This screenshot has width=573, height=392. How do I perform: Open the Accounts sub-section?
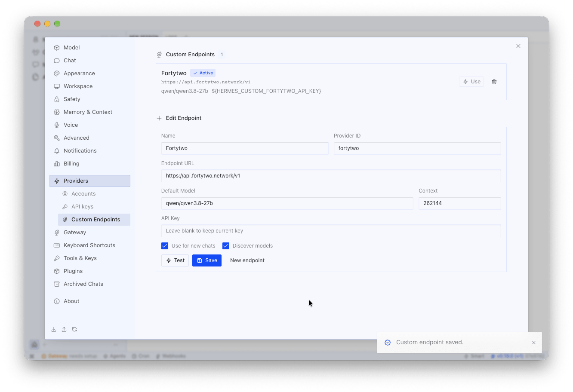[x=94, y=194]
